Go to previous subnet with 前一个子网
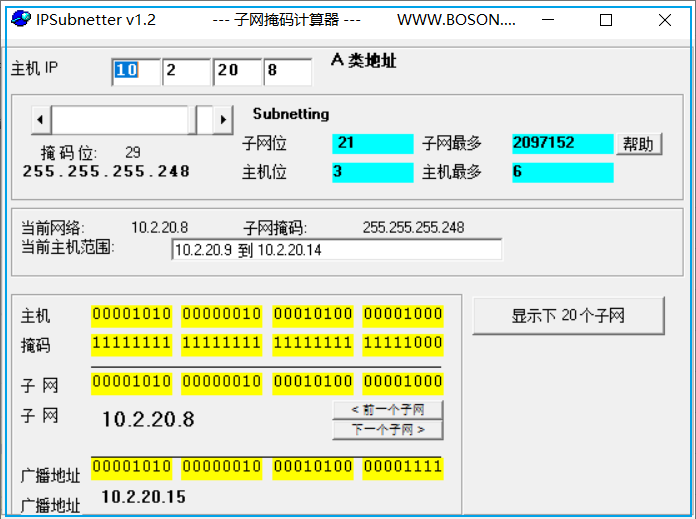This screenshot has width=696, height=519. tap(387, 410)
